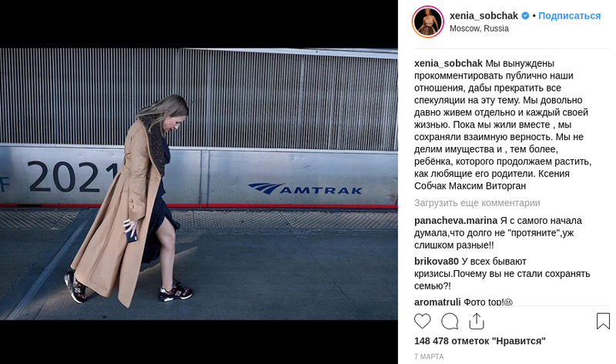The width and height of the screenshot is (616, 364).
Task: Like the post with the heart icon
Action: pos(422,321)
